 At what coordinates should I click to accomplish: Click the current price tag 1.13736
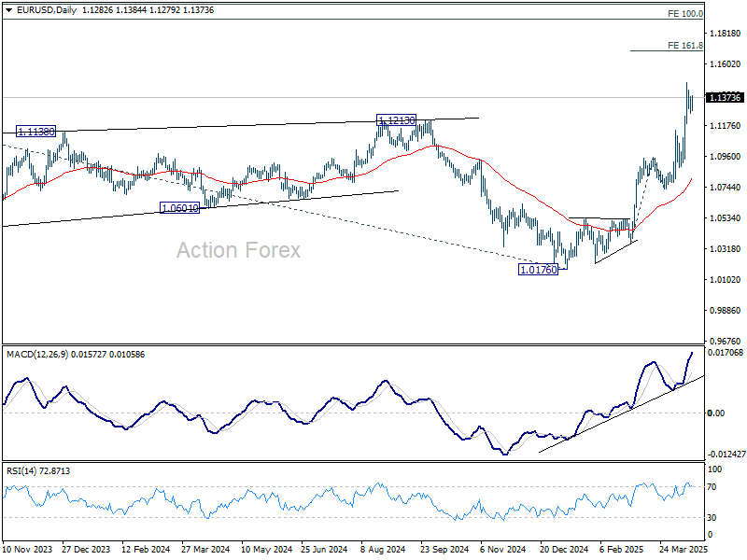(x=725, y=97)
